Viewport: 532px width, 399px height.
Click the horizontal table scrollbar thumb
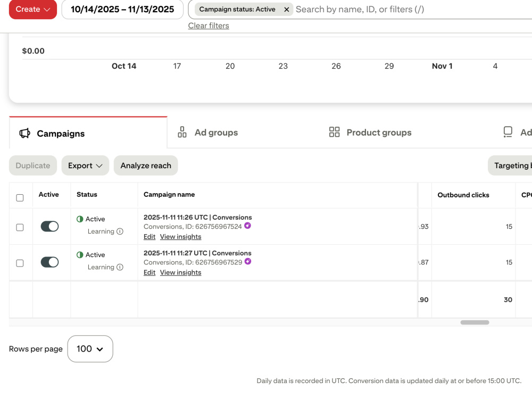tap(475, 322)
